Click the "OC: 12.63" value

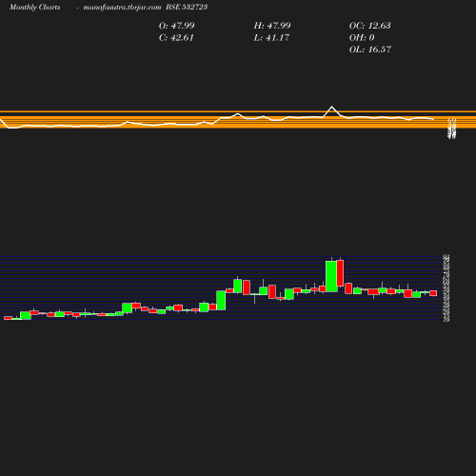click(370, 26)
